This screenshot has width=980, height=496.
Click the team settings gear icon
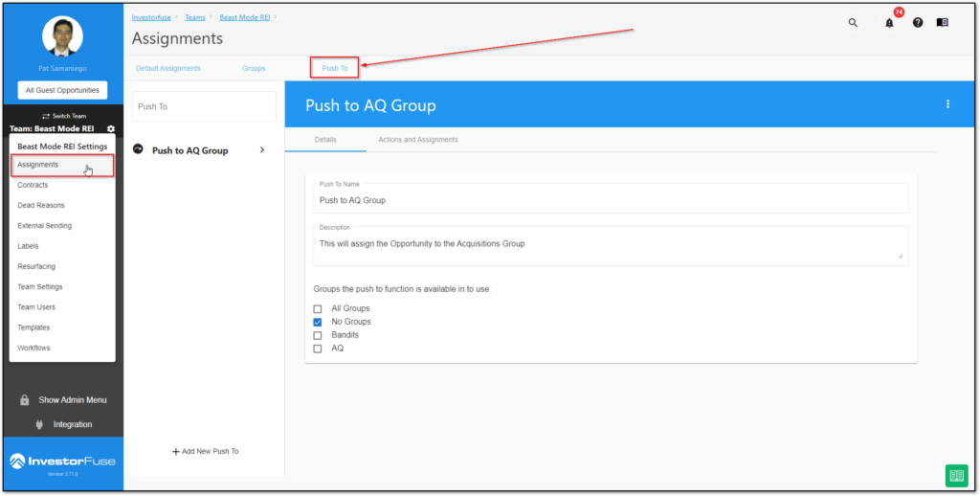click(x=111, y=129)
